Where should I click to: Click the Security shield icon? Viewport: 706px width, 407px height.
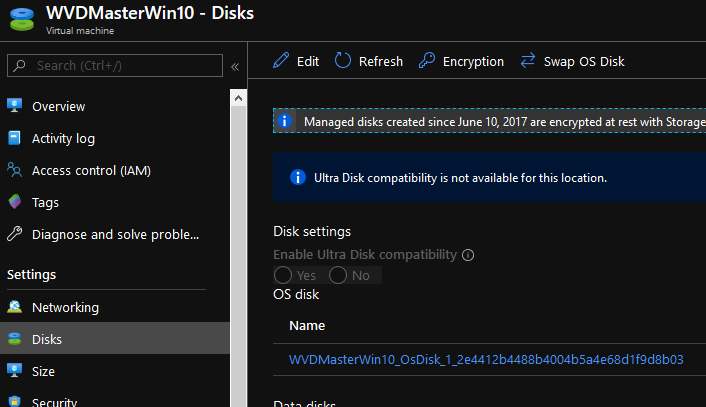[x=14, y=401]
